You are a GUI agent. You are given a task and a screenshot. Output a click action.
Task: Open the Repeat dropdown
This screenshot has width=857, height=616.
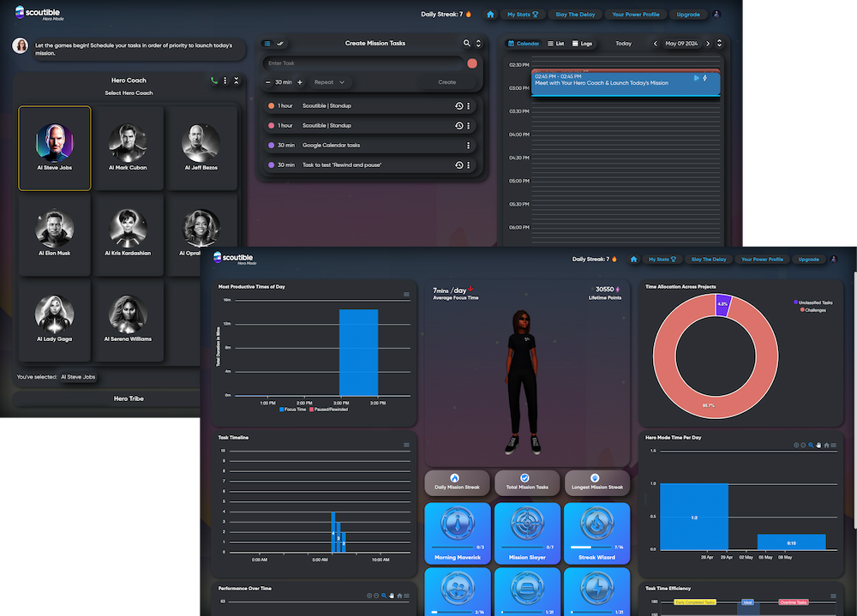coord(329,82)
